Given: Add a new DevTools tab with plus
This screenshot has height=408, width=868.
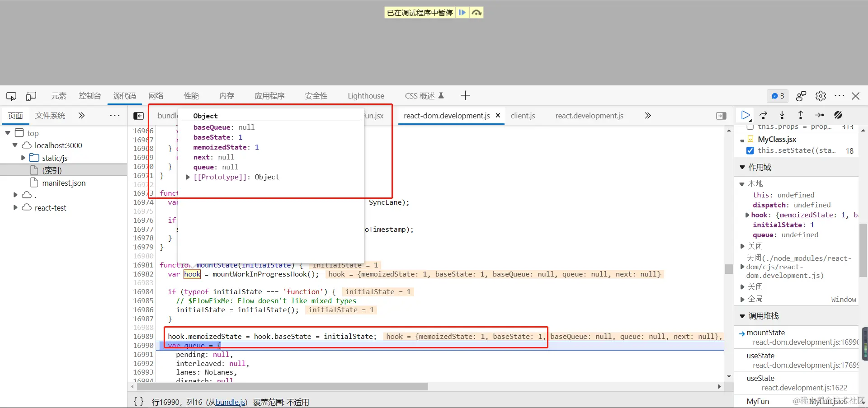Looking at the screenshot, I should point(465,95).
